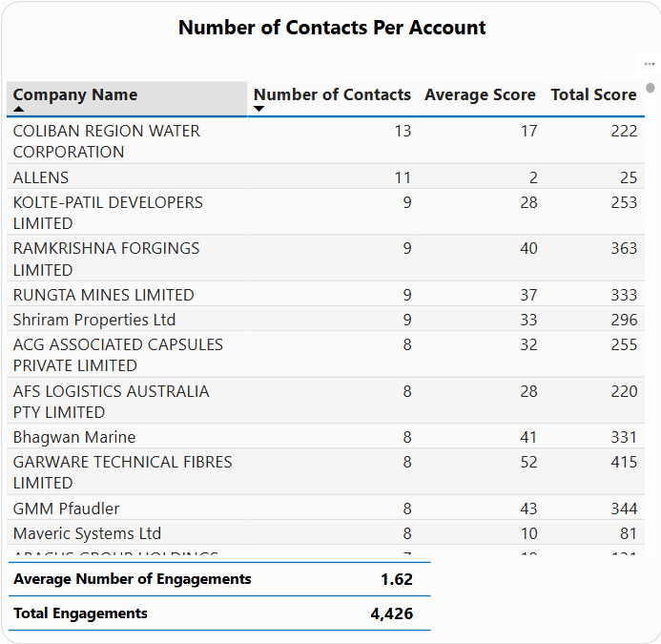Click total score 25 for ALLENS
The height and width of the screenshot is (644, 661).
point(629,177)
